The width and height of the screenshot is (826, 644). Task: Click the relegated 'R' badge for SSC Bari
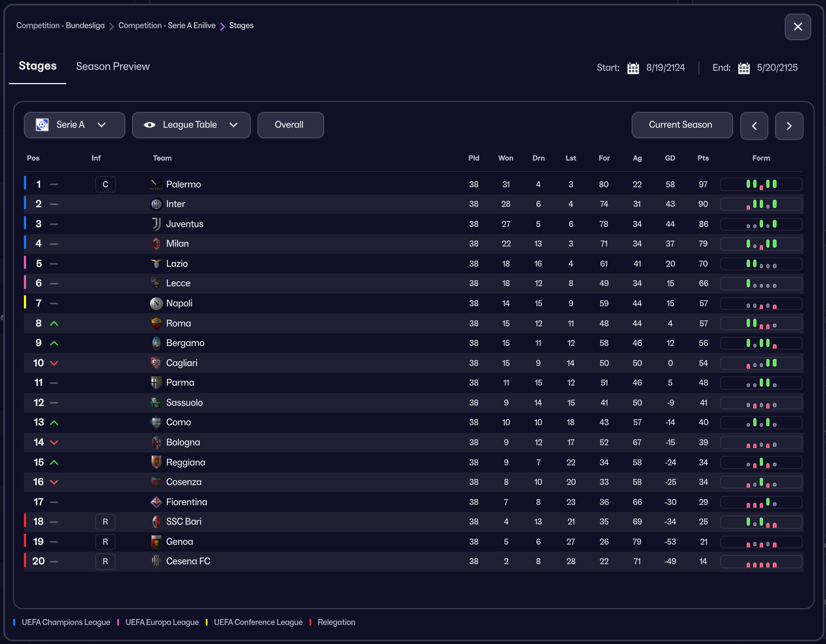[105, 522]
